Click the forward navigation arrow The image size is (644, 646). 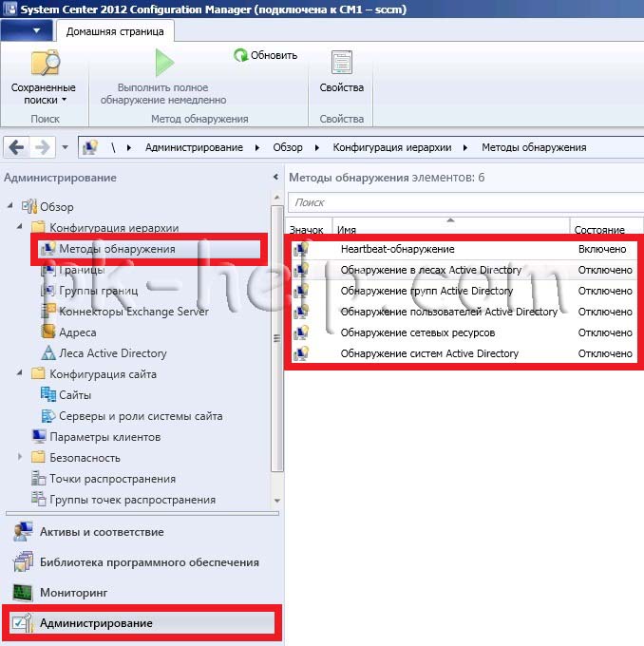coord(42,147)
